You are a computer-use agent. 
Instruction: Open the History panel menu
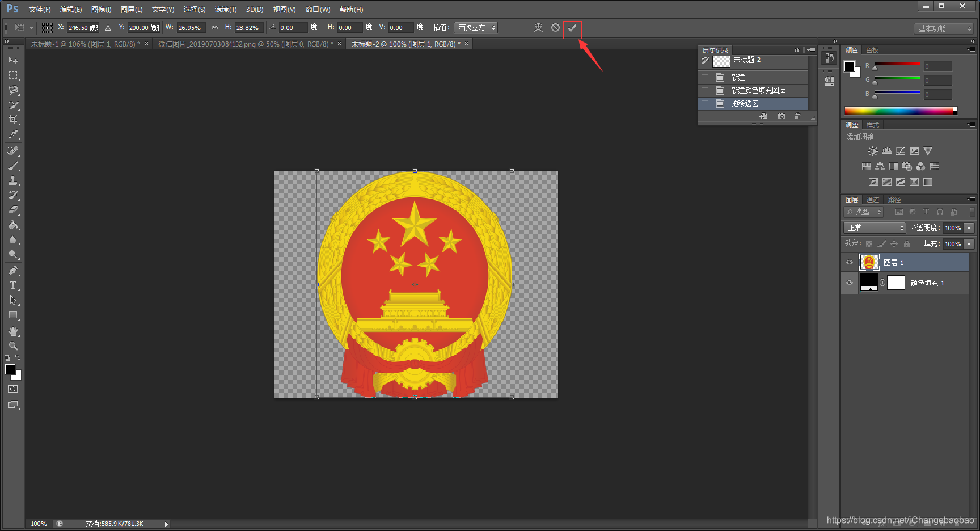pos(811,50)
